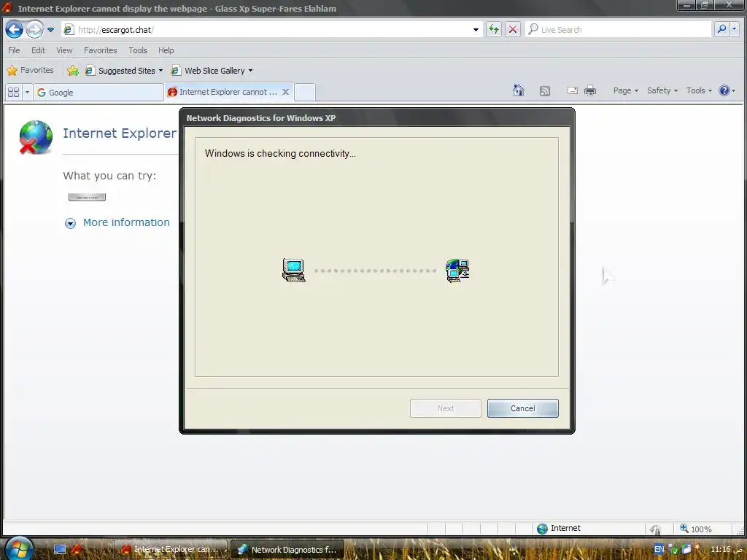This screenshot has width=747, height=560.
Task: Click the local computer icon in dialog
Action: pos(294,271)
